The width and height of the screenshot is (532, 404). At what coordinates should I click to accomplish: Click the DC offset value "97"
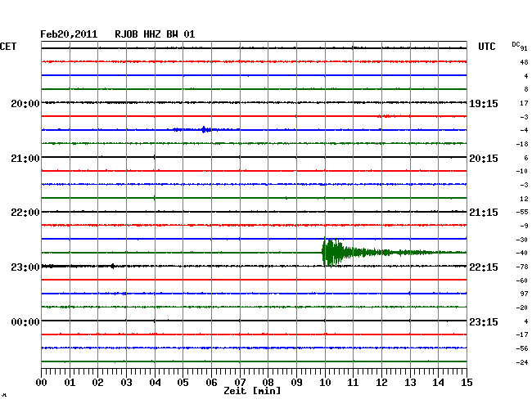click(524, 294)
